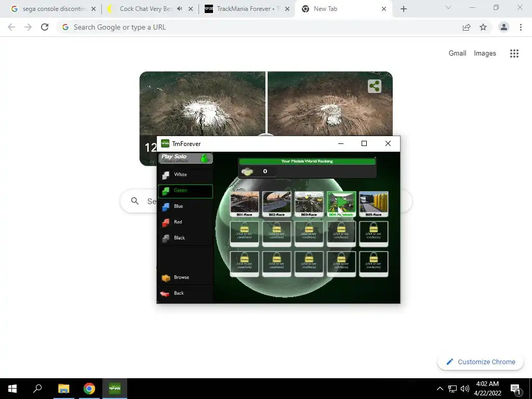The width and height of the screenshot is (532, 399).
Task: Mute audio on the Cock Chat tab
Action: coord(179,9)
